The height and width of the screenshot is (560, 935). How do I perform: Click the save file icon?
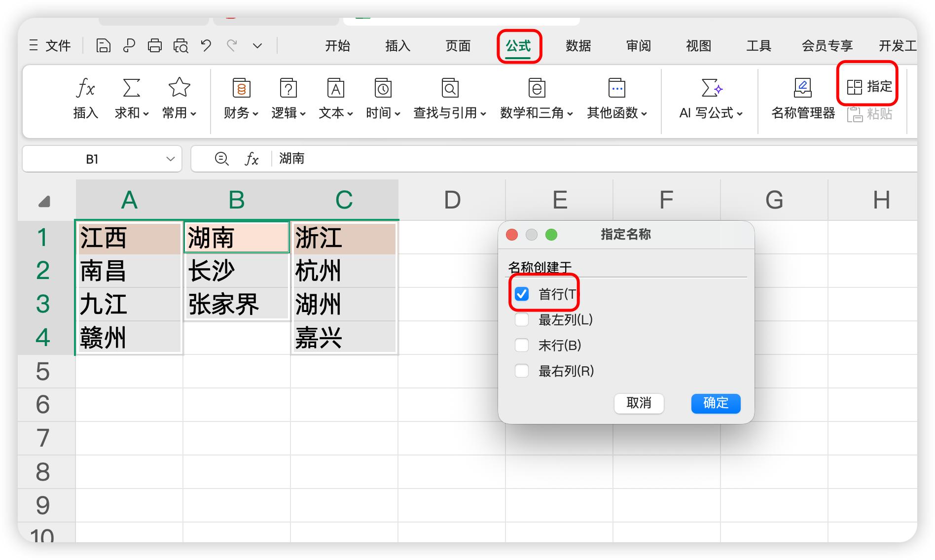pos(103,46)
